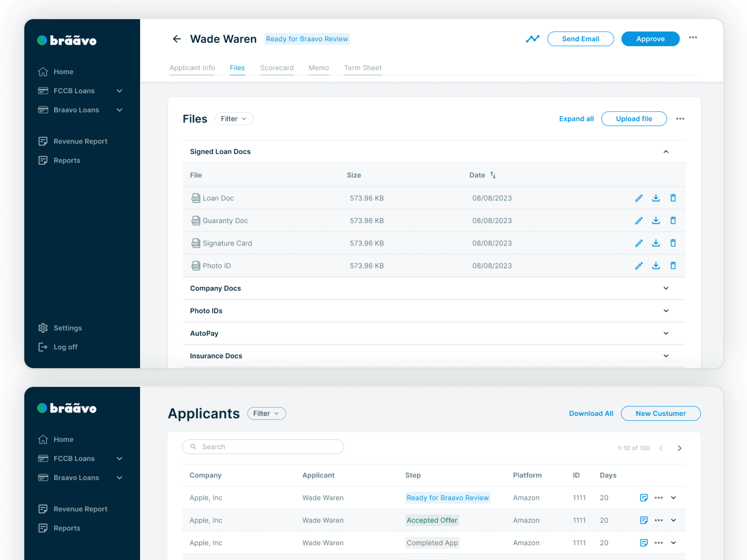Click the Approve button
The image size is (747, 560).
click(650, 39)
